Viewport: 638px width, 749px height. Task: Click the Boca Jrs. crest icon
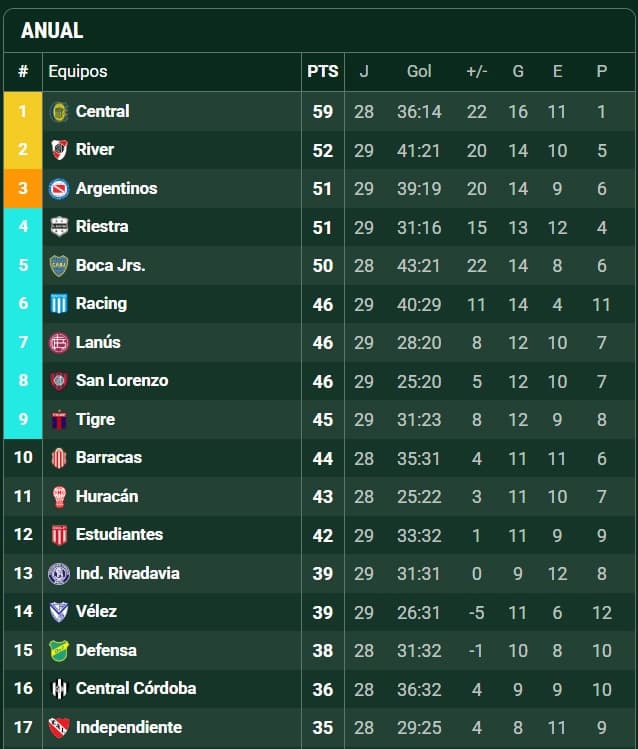[x=59, y=265]
